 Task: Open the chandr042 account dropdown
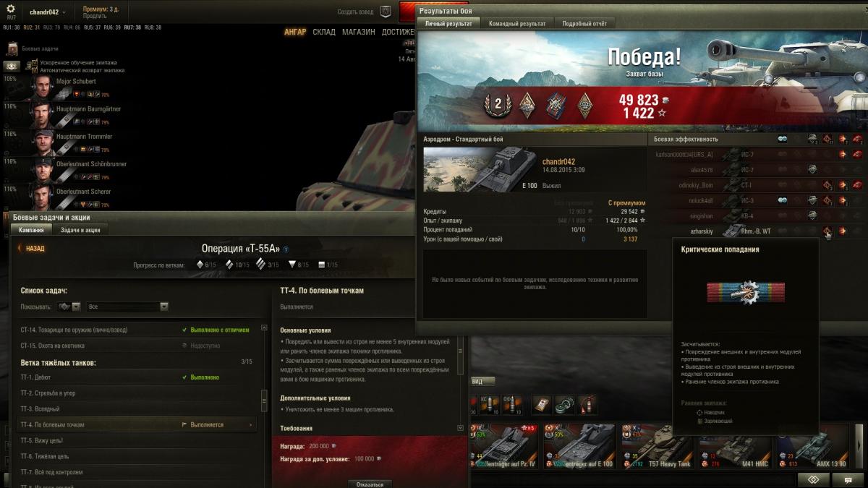(47, 12)
